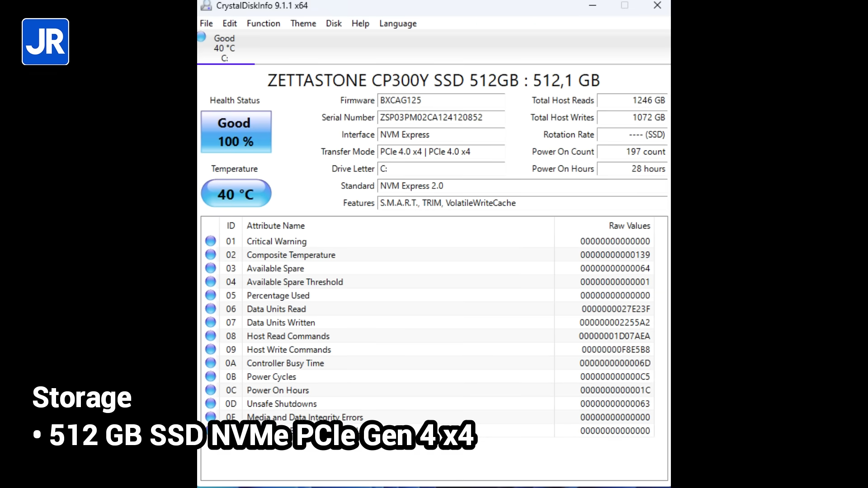The image size is (868, 488).
Task: Click the status orb for Critical Warning
Action: pos(211,241)
